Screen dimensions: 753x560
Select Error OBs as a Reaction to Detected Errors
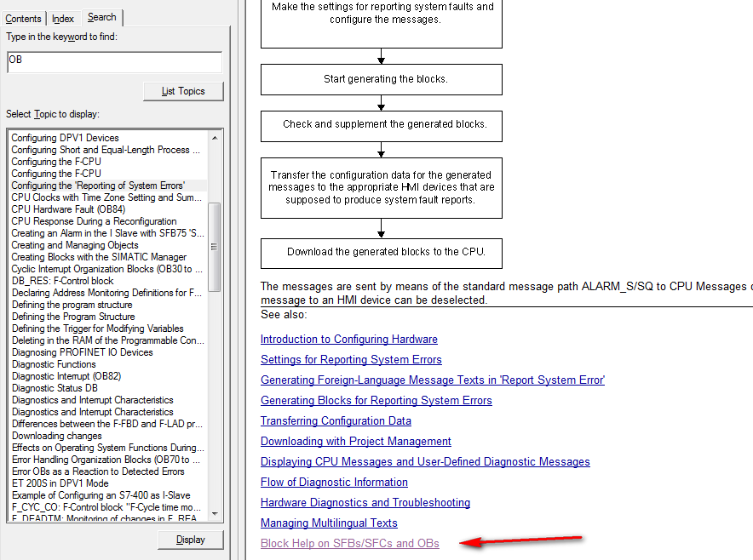[99, 471]
